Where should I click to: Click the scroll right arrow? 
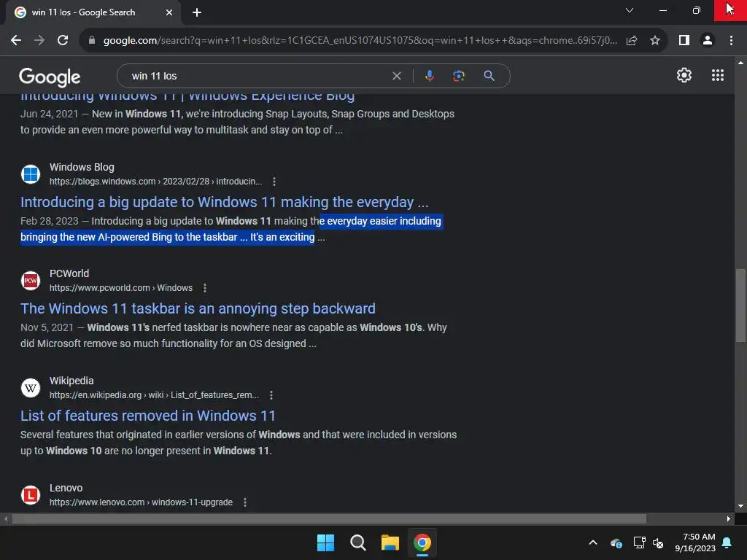pyautogui.click(x=729, y=518)
